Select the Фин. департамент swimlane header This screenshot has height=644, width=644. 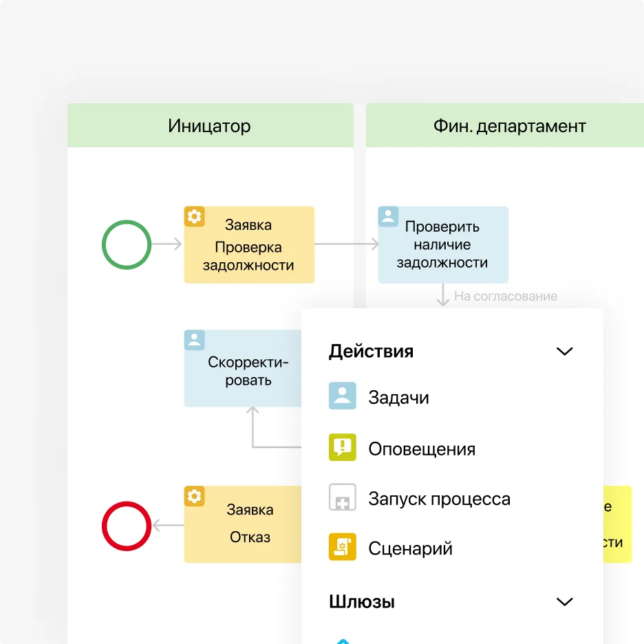[509, 125]
